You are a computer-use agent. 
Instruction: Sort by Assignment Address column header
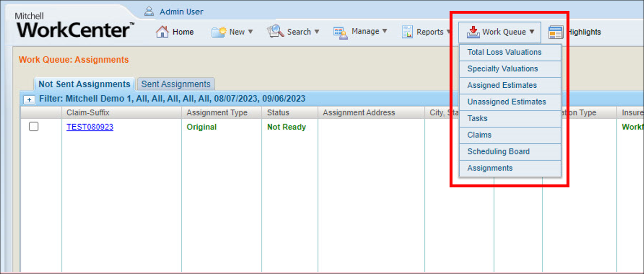click(359, 112)
